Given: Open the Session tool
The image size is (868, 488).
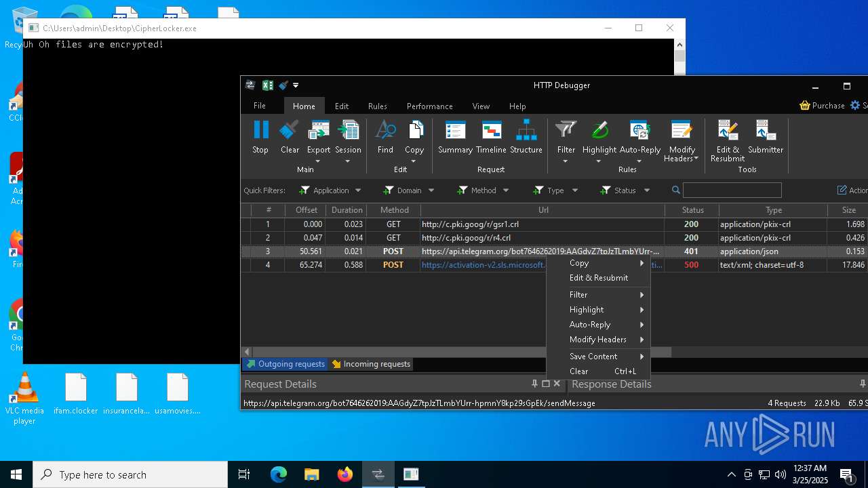Looking at the screenshot, I should 348,142.
